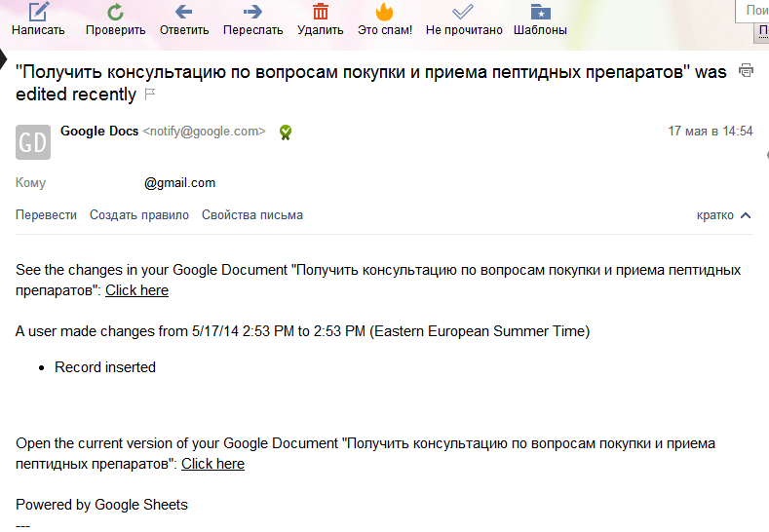Click the notify@google.com sender address
Image resolution: width=769 pixels, height=532 pixels.
click(204, 132)
